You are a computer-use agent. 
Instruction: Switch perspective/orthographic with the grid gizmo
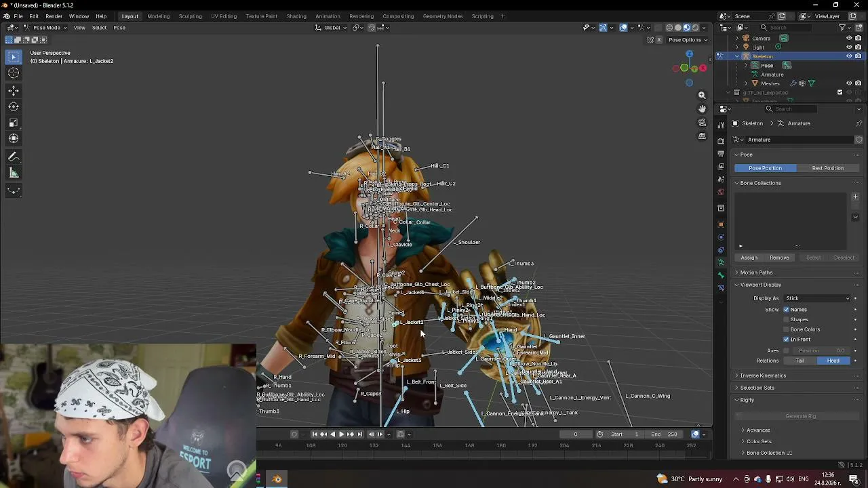tap(702, 136)
